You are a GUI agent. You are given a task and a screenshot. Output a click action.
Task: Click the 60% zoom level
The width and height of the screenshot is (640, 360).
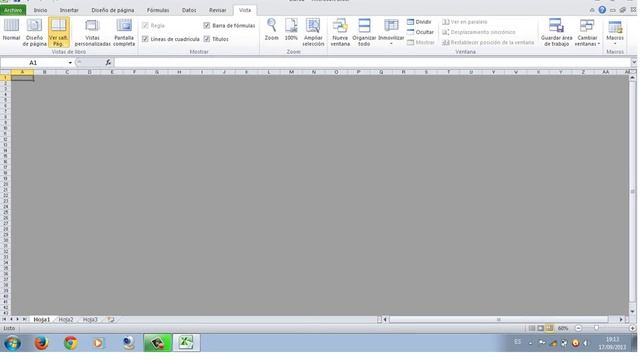(x=563, y=328)
